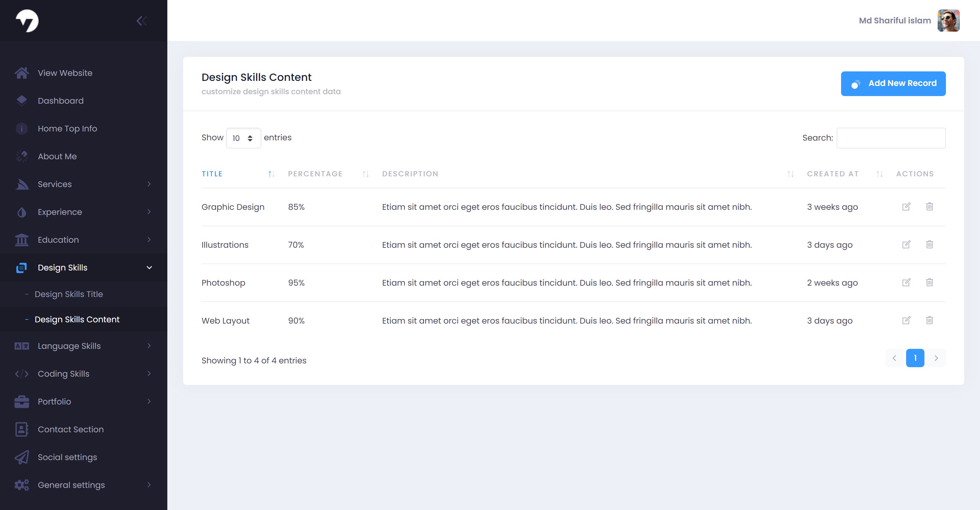This screenshot has height=510, width=980.
Task: Click the info icon beside Home Top Info
Action: pos(22,128)
